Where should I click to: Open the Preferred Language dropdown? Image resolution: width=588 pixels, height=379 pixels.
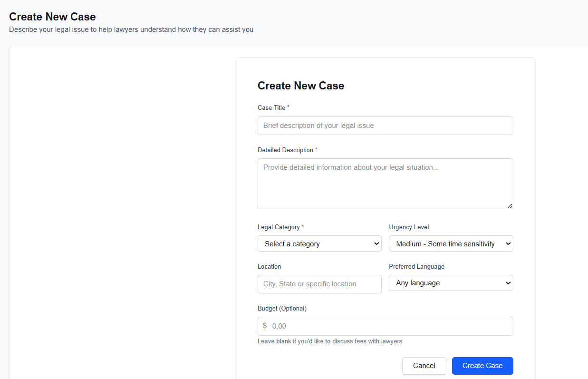[x=451, y=283]
